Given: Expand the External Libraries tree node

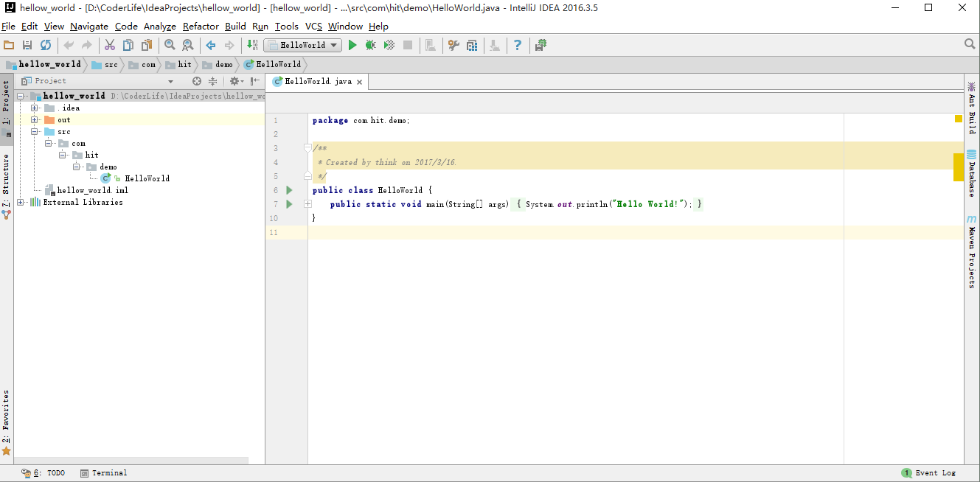Looking at the screenshot, I should 20,202.
